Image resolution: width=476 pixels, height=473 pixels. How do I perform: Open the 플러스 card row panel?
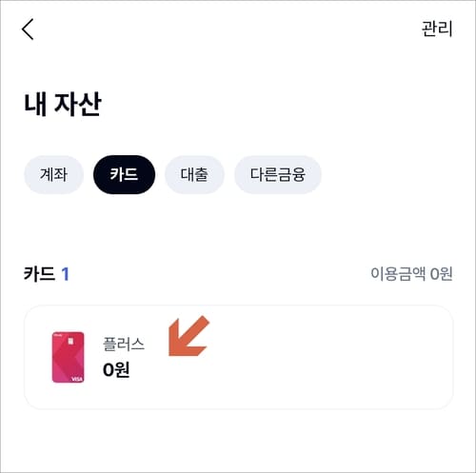[x=238, y=357]
